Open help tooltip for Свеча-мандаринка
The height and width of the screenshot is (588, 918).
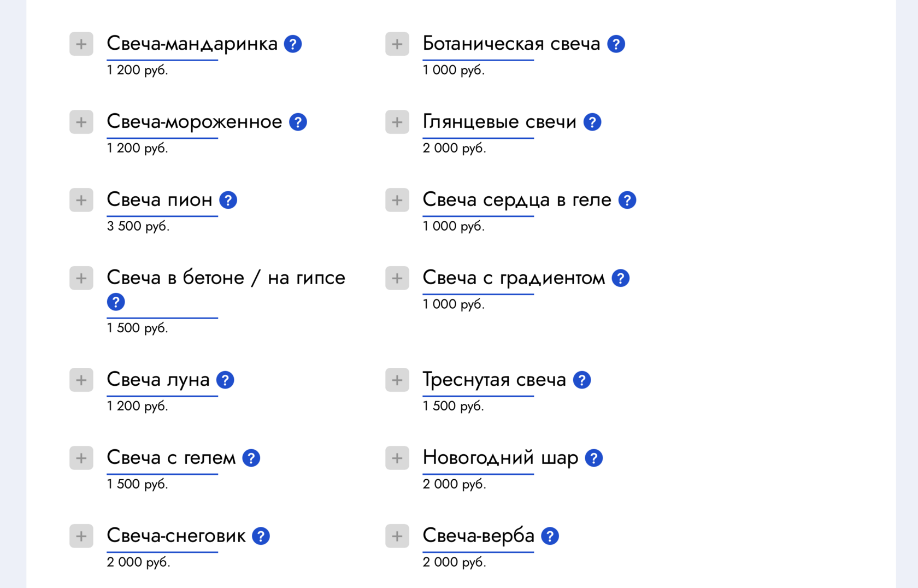coord(293,44)
